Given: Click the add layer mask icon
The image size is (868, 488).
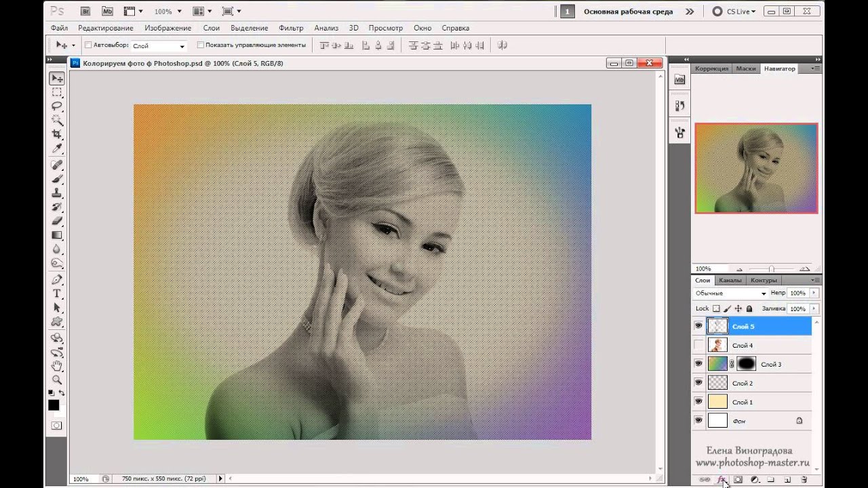Looking at the screenshot, I should (738, 480).
